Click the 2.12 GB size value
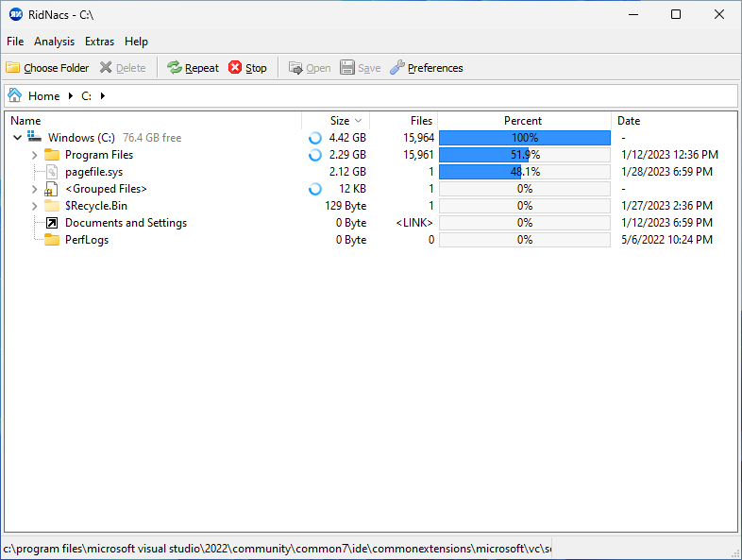This screenshot has height=560, width=742. [x=347, y=172]
